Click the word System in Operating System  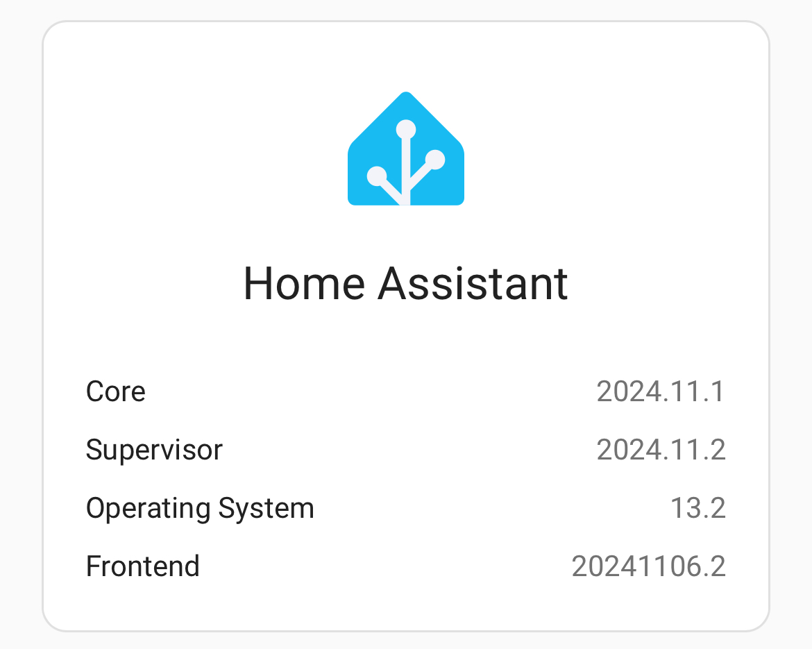[x=267, y=509]
